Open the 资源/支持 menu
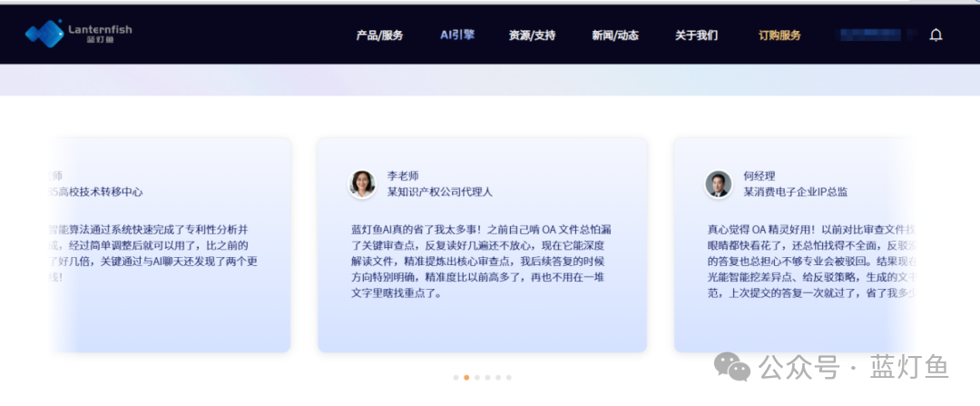Viewport: 980px width, 406px height. [532, 35]
